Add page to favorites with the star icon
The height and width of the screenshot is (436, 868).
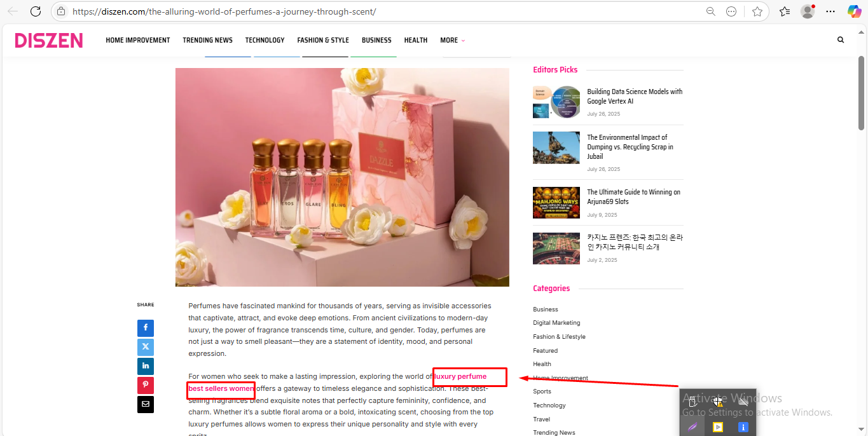tap(757, 11)
